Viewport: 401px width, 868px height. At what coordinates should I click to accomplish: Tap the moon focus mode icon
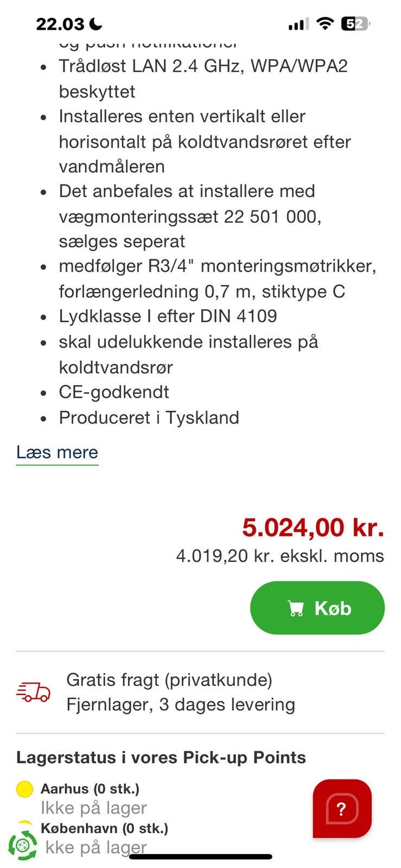[96, 24]
